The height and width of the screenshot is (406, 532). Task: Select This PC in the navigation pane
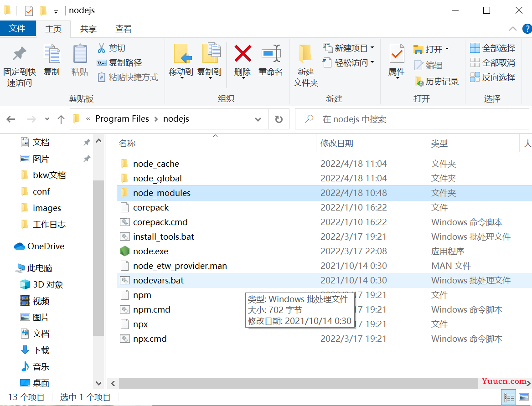pos(34,268)
